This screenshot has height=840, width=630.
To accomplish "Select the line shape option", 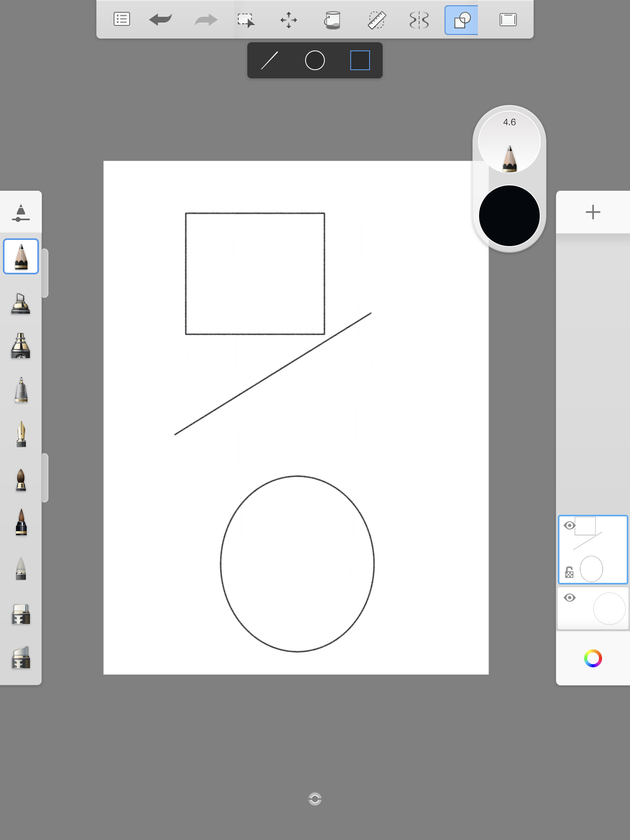I will pyautogui.click(x=269, y=60).
